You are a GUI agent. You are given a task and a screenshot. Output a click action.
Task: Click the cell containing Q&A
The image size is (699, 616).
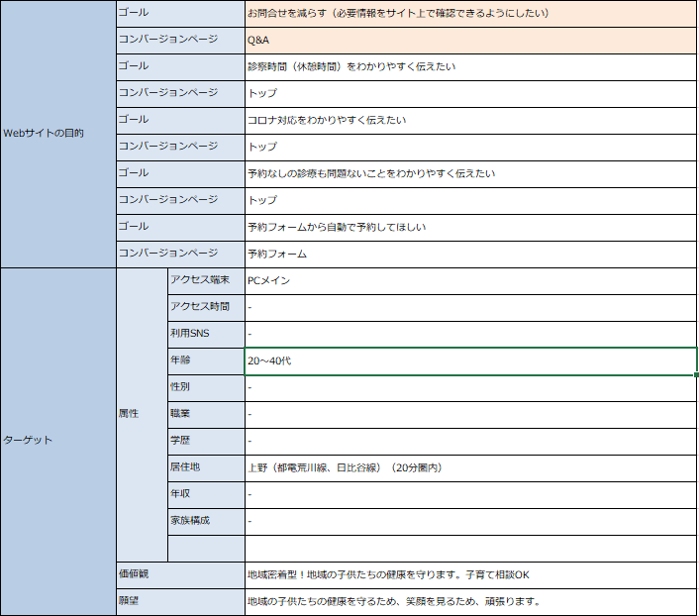[x=470, y=41]
